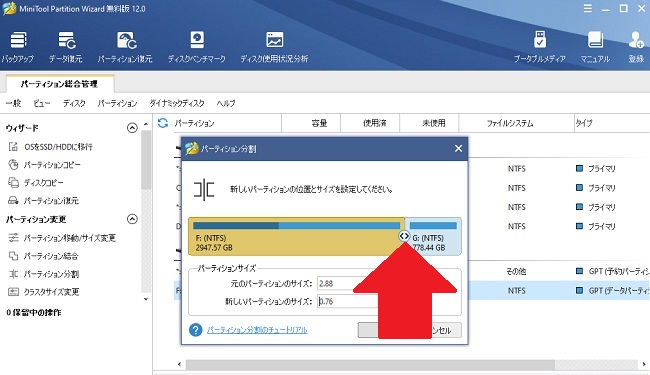Screen dimensions: 650x375
Task: Select the その他 GPT reserved partition row
Action: 559,271
